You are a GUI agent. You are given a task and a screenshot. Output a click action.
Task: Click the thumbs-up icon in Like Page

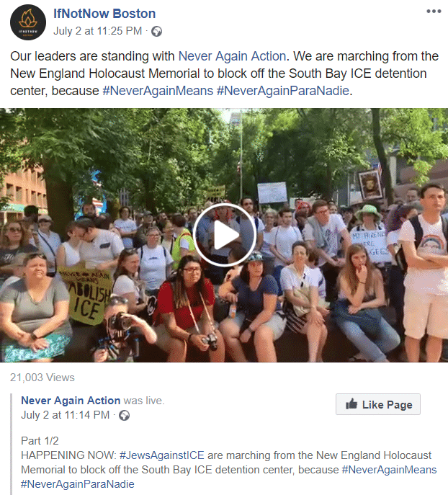point(351,404)
